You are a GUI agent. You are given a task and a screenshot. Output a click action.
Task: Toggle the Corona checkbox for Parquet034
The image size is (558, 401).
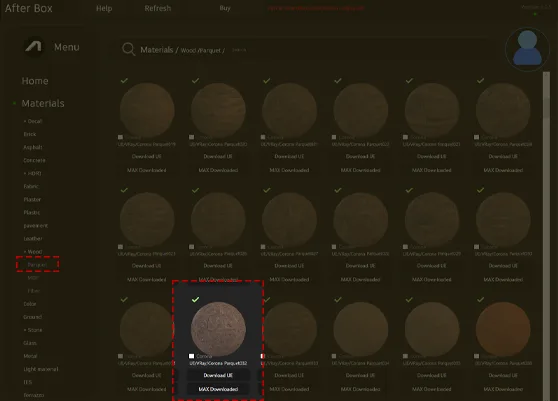[x=334, y=356]
